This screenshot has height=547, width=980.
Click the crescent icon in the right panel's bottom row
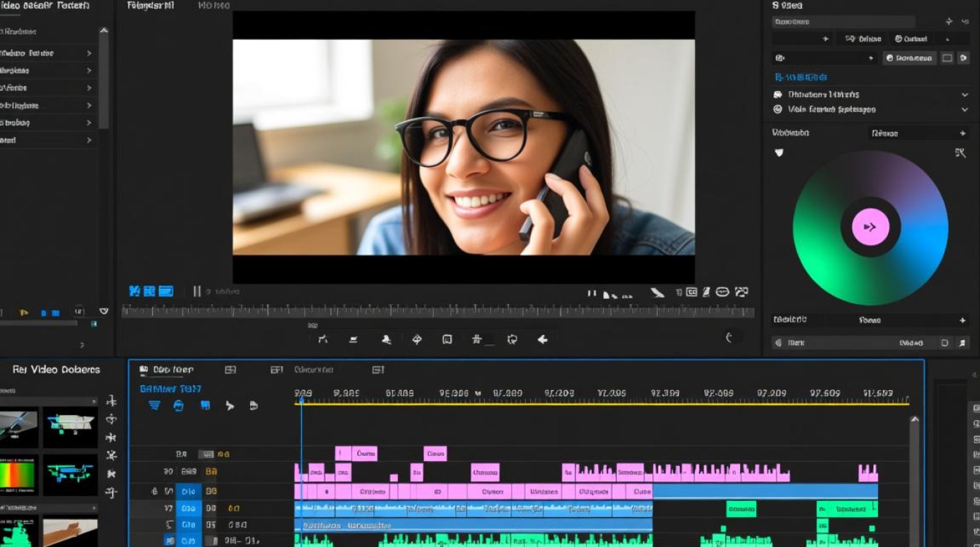779,343
